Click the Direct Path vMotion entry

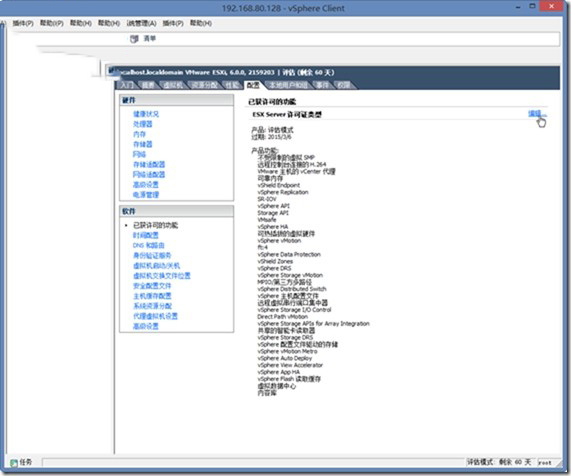point(282,317)
